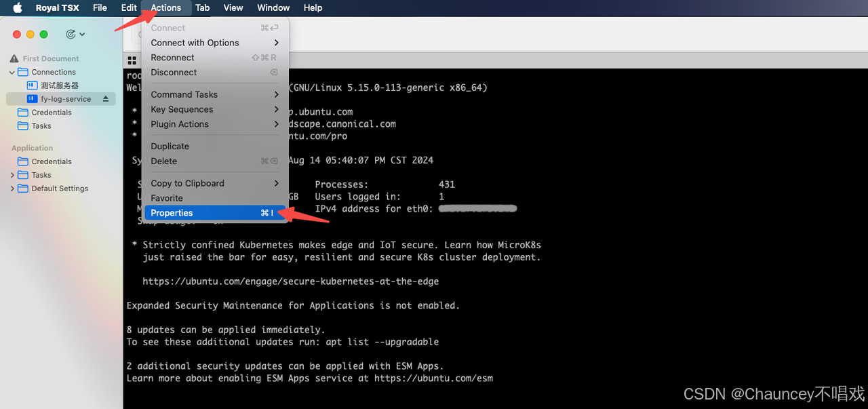
Task: Click the secure-kubernetes-at-the-edge URL in terminal
Action: pos(291,281)
